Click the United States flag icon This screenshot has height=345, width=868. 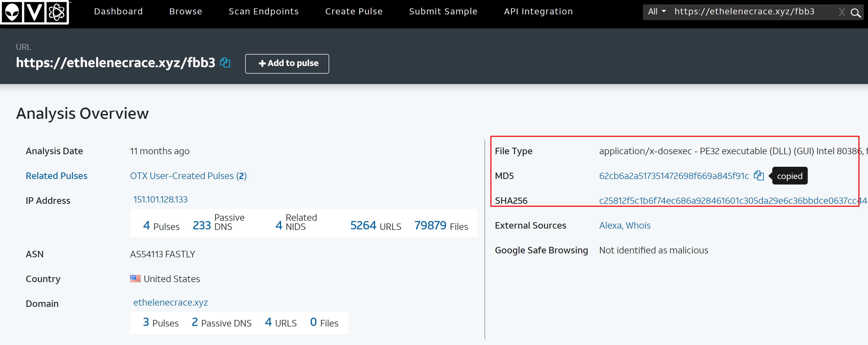(135, 278)
